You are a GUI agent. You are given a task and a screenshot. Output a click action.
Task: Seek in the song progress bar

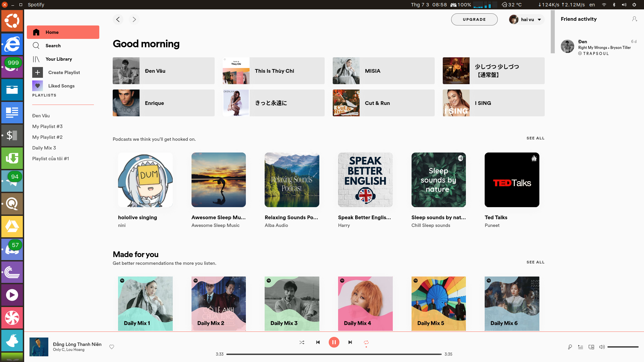[334, 354]
